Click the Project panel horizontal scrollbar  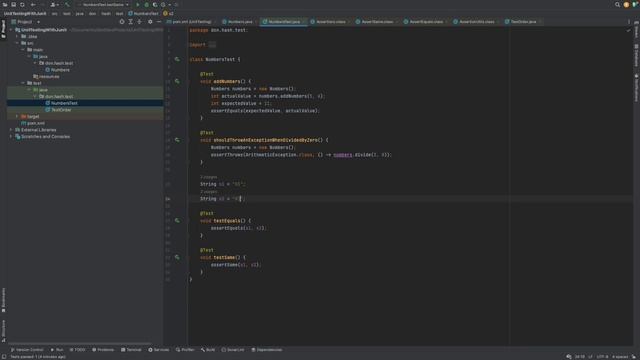(x=80, y=344)
